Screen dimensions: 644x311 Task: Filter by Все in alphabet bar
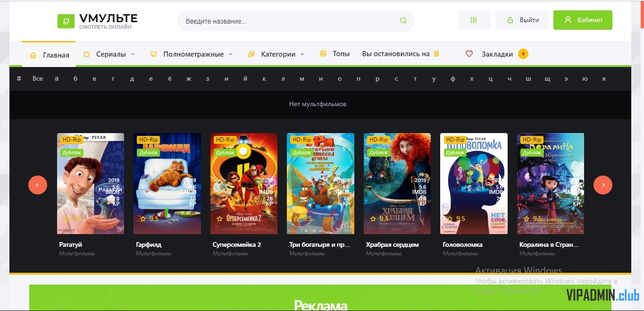tap(38, 79)
